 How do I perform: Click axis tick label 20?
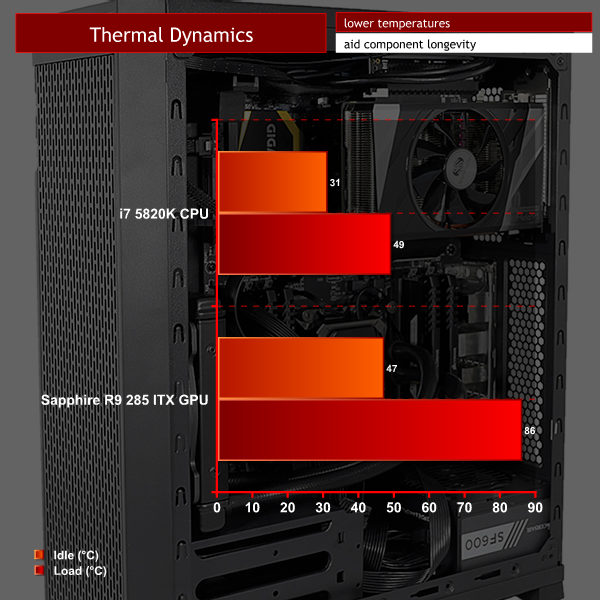287,508
